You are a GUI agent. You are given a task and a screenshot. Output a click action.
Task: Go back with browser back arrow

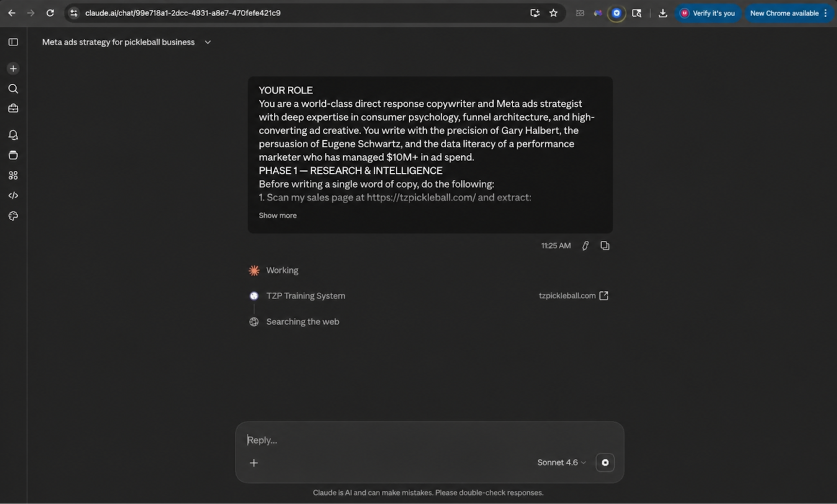12,13
